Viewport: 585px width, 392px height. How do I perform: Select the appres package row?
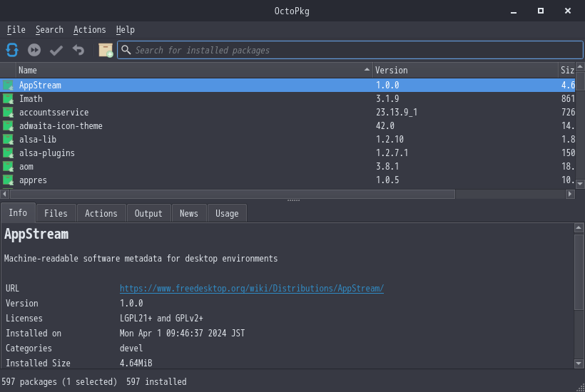coord(288,180)
